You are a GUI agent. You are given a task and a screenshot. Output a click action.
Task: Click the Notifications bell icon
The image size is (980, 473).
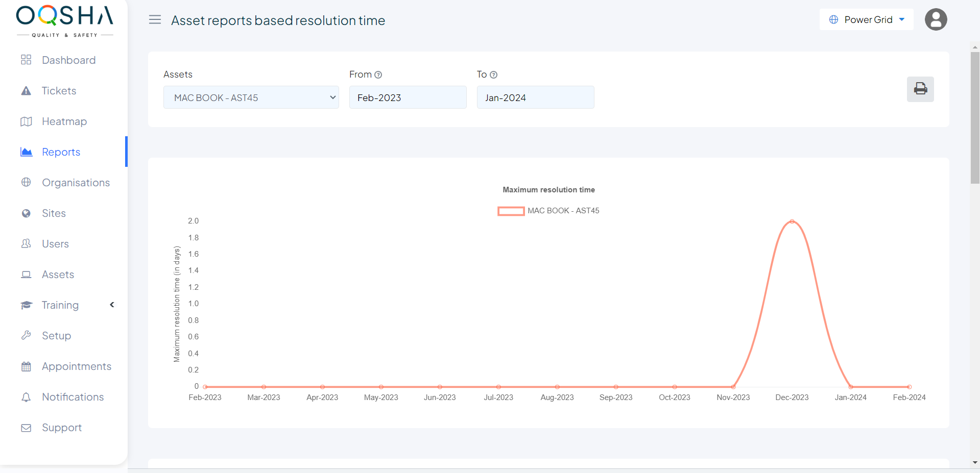[x=26, y=397]
